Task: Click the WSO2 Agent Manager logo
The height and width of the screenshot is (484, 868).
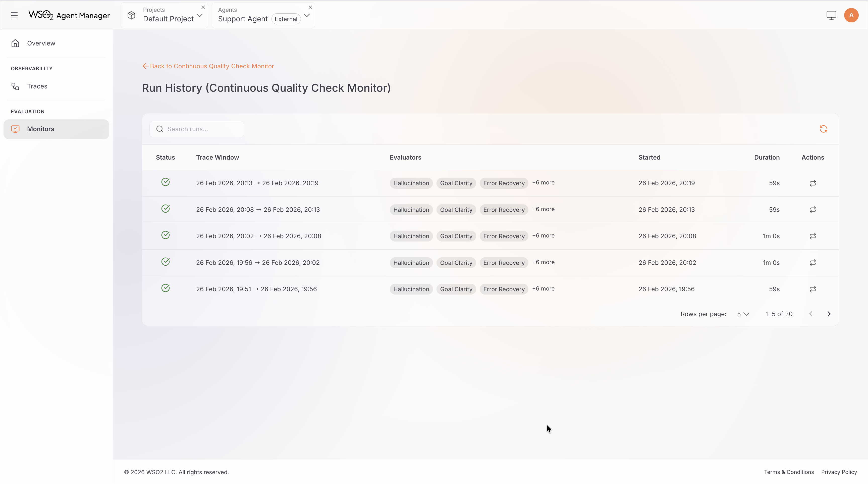Action: [69, 15]
